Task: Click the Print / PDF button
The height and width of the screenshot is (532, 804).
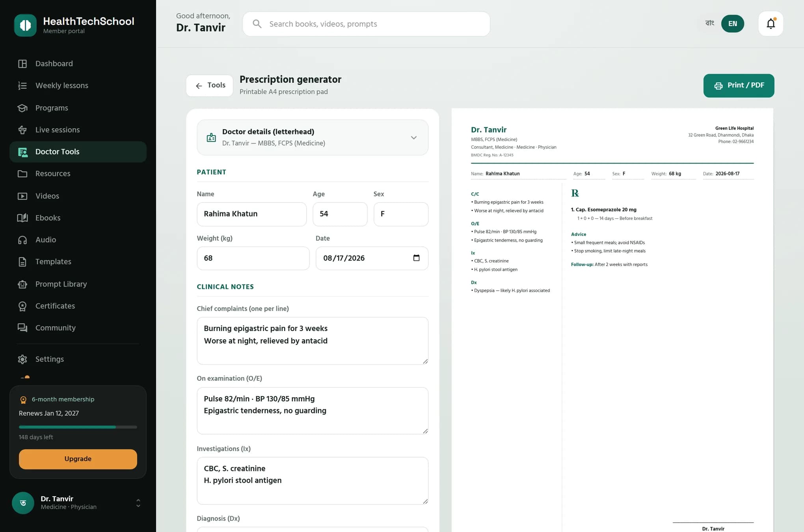Action: 739,86
